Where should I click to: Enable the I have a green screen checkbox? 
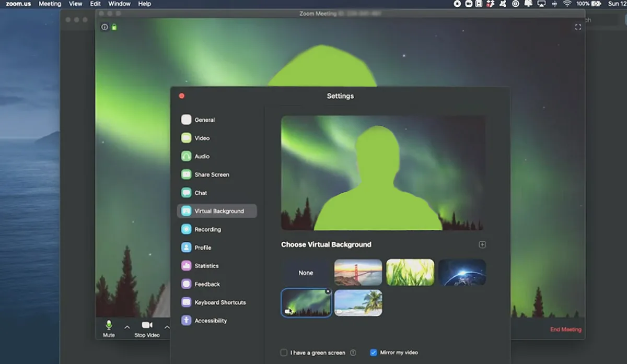coord(284,353)
